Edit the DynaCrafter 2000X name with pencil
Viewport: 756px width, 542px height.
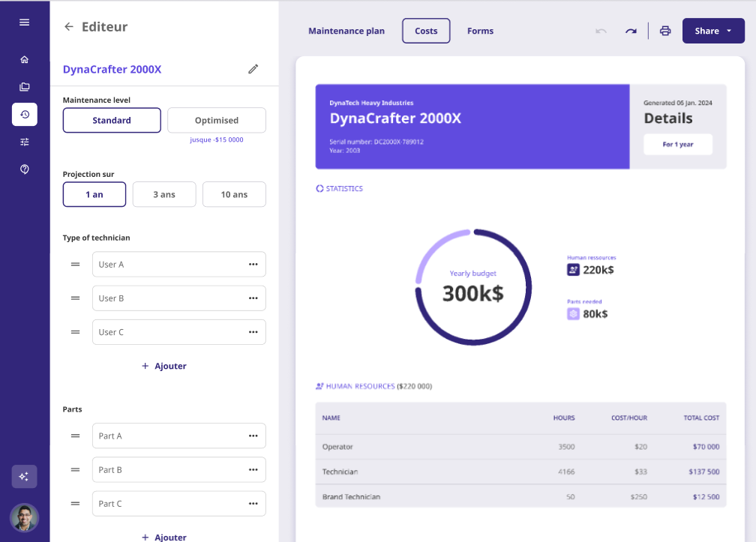click(253, 69)
